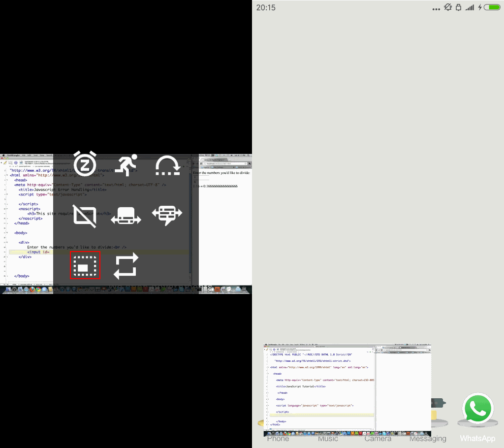The image size is (504, 448).
Task: Tap the charging bolt status icon
Action: pyautogui.click(x=479, y=7)
